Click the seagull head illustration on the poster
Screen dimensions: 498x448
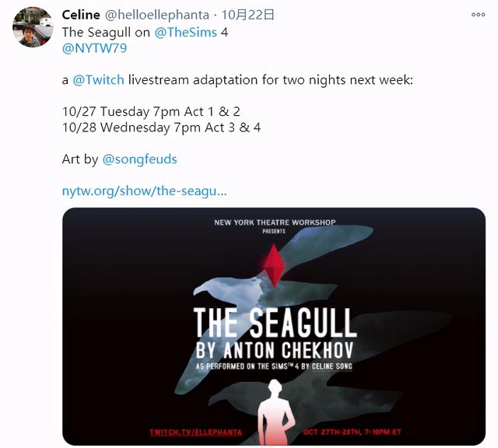[x=206, y=288]
